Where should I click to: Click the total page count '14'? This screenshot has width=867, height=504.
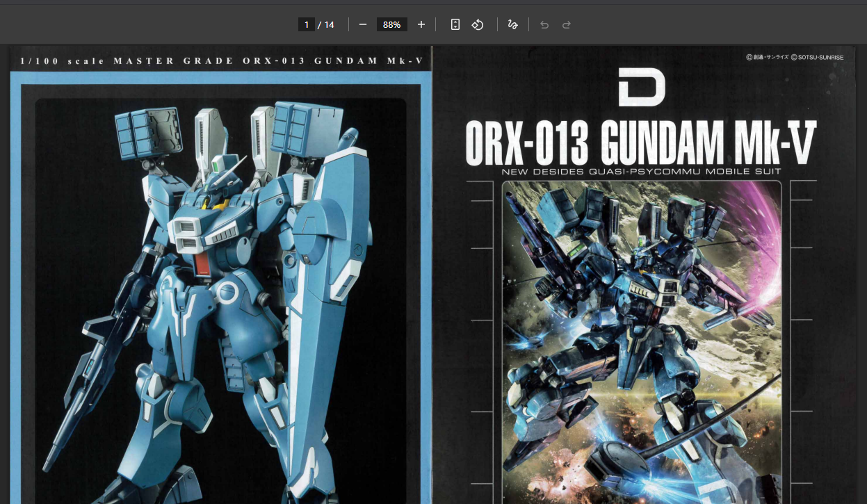coord(329,24)
